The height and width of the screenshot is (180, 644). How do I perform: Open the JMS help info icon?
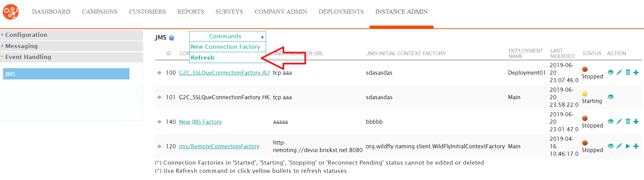(x=172, y=38)
